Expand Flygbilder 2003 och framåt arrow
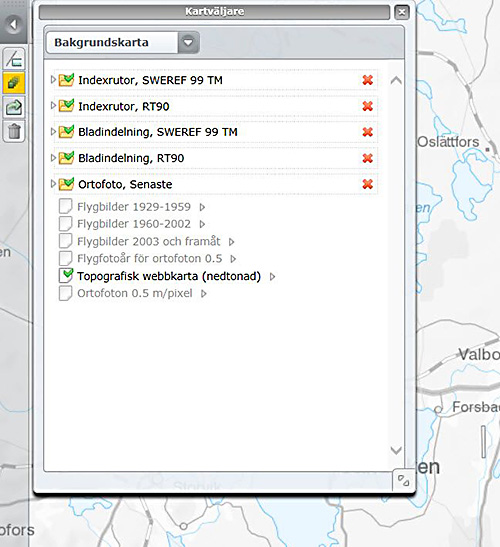The height and width of the screenshot is (547, 500). click(x=231, y=241)
